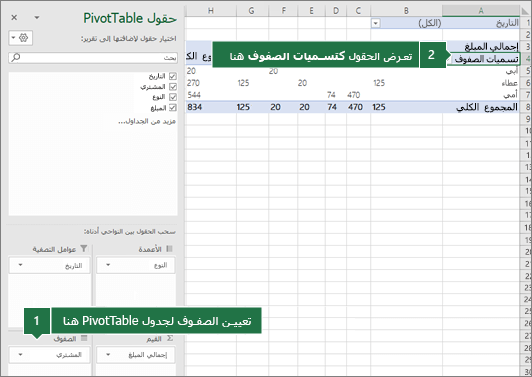Open the النوع dropdown in the columns area

click(108, 265)
